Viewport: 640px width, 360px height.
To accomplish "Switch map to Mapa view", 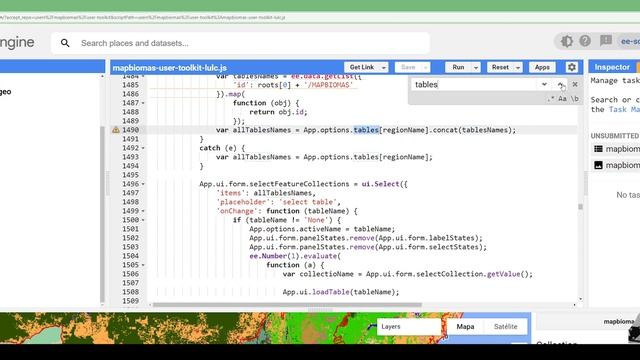I will click(x=465, y=327).
